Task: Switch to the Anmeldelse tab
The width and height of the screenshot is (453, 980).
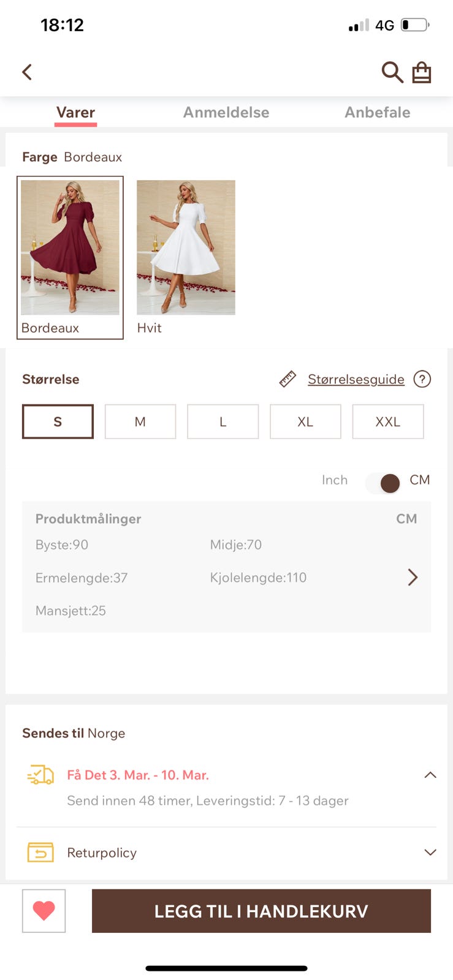Action: tap(226, 112)
